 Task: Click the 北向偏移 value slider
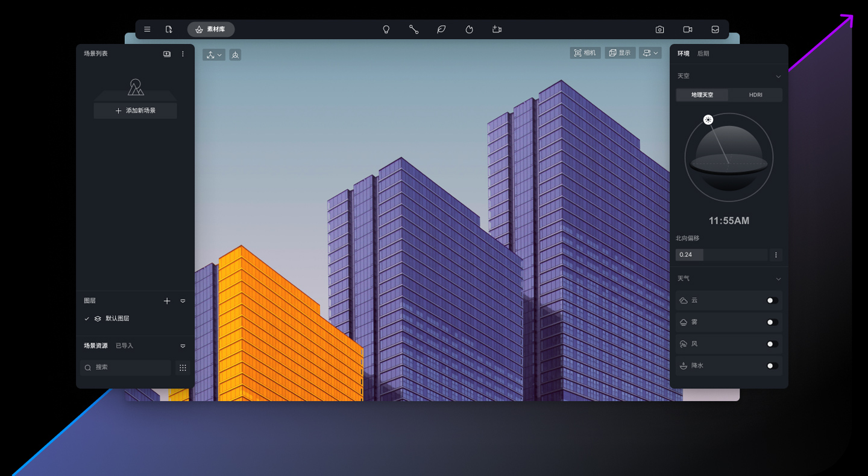tap(721, 255)
